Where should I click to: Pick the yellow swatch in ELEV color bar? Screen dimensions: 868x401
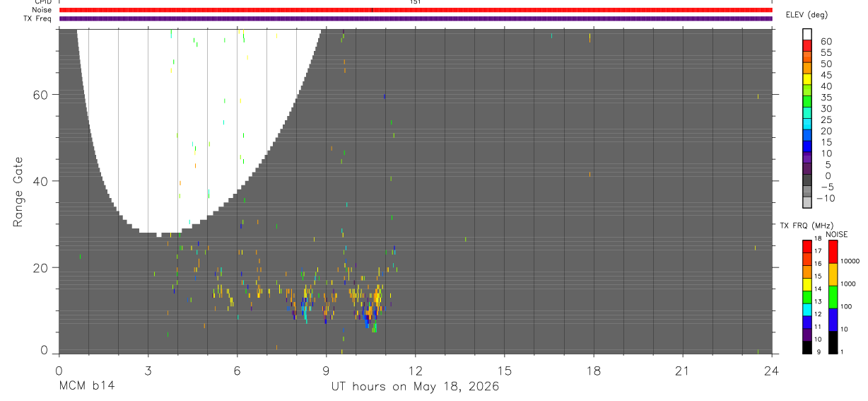point(807,79)
